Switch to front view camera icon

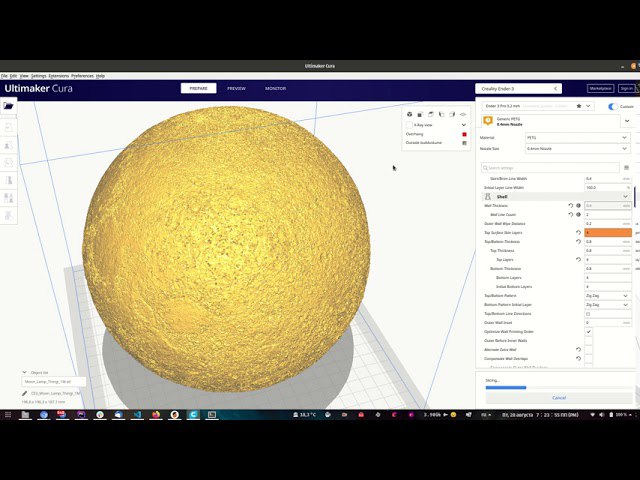[420, 114]
